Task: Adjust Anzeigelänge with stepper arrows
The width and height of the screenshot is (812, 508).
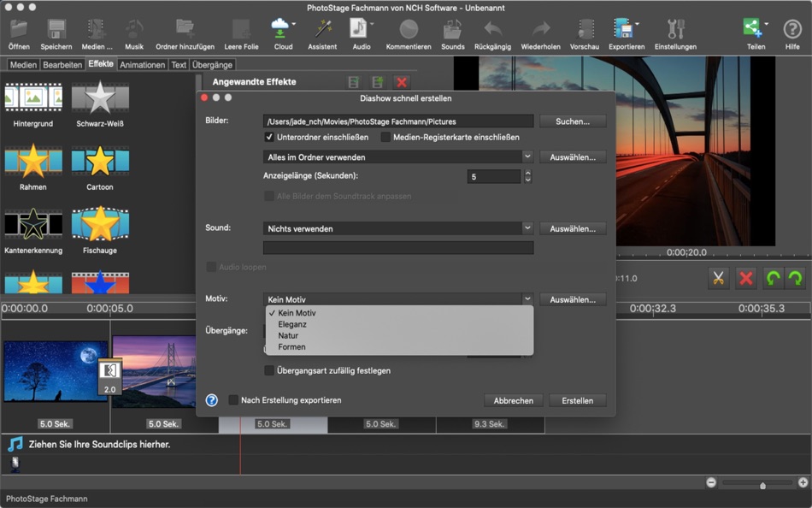Action: [x=527, y=176]
